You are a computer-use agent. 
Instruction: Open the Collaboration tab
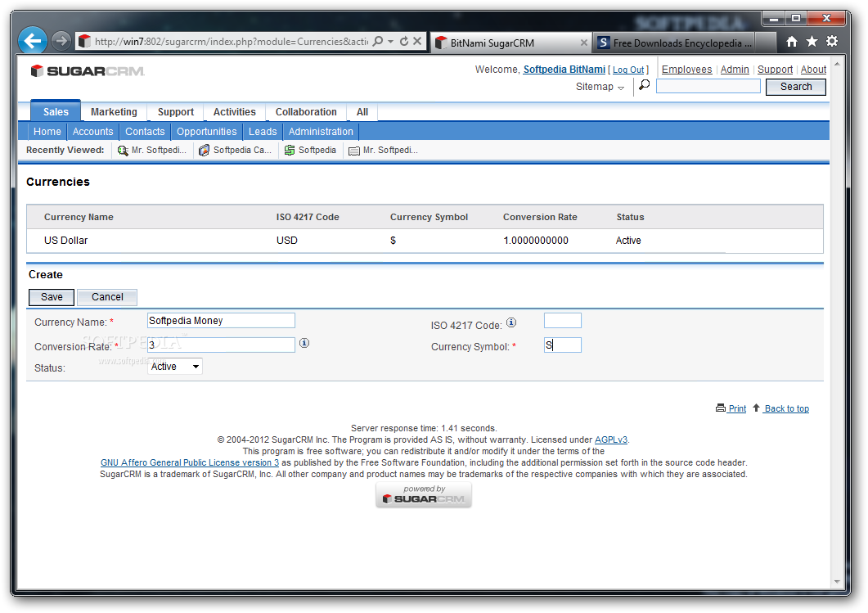[306, 111]
